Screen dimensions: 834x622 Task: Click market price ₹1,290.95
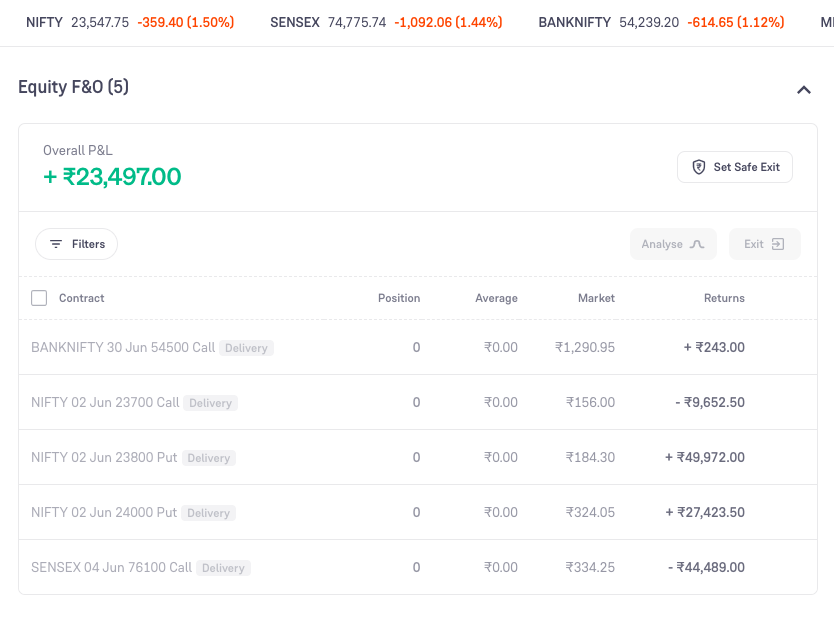click(585, 347)
